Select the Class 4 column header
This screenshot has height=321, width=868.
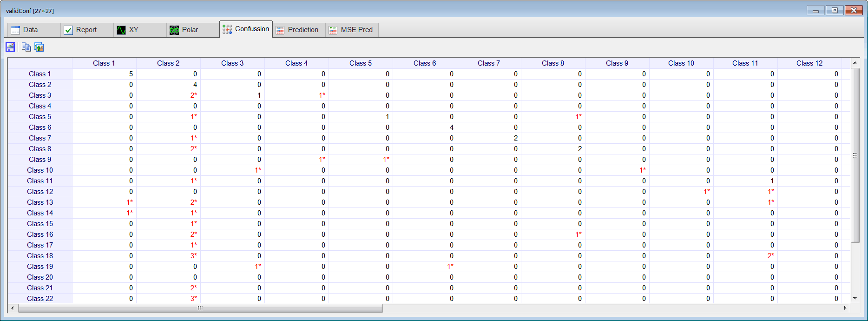click(296, 63)
